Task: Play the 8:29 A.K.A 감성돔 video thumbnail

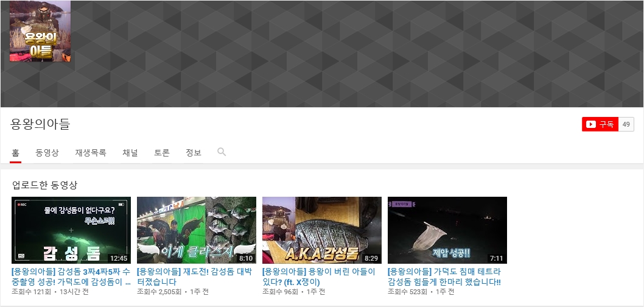Action: point(322,230)
